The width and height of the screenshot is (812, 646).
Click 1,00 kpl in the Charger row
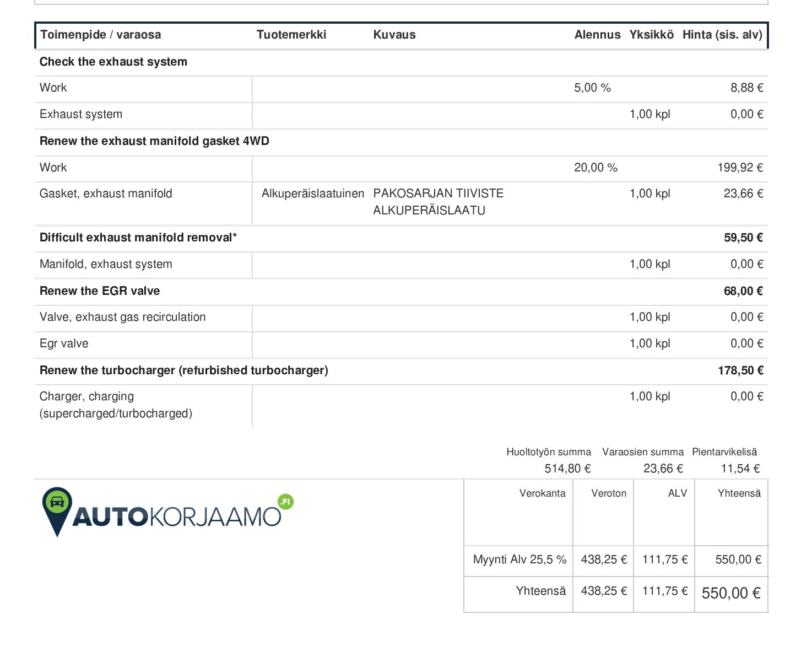[x=649, y=396]
